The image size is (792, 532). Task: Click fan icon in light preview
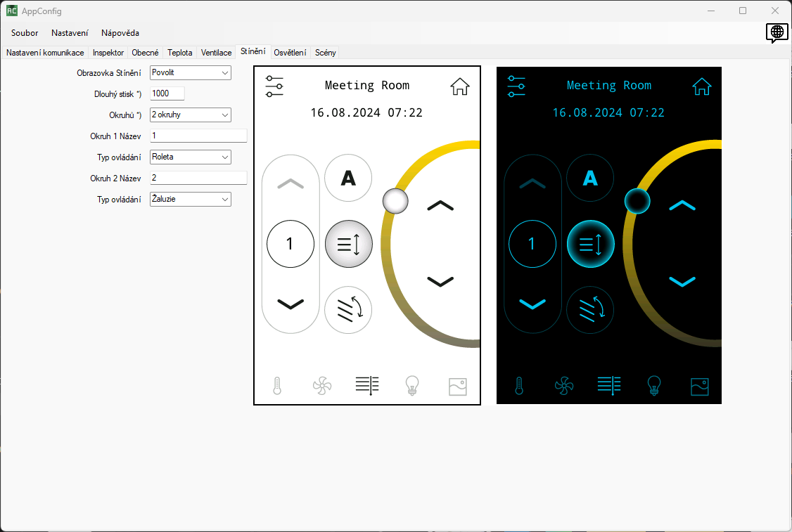point(321,386)
